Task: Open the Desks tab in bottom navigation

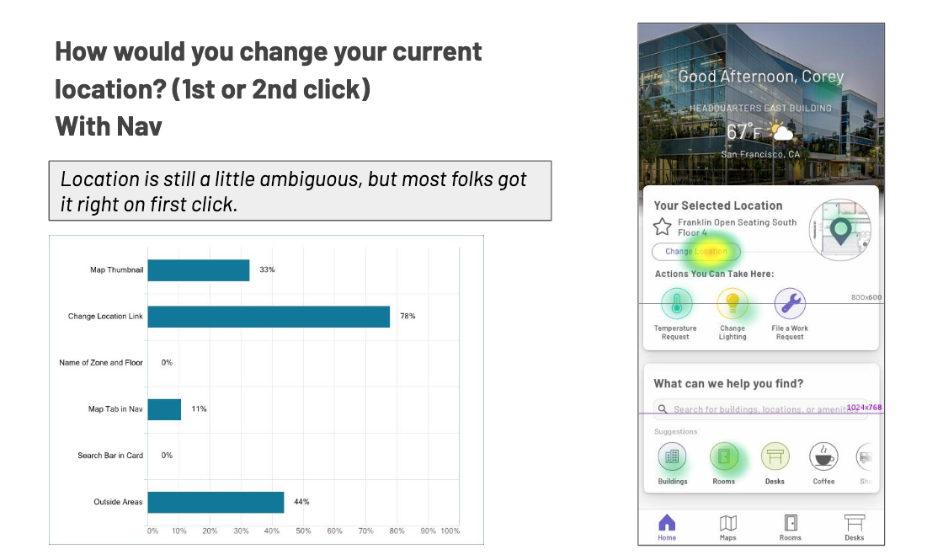Action: pos(854,526)
